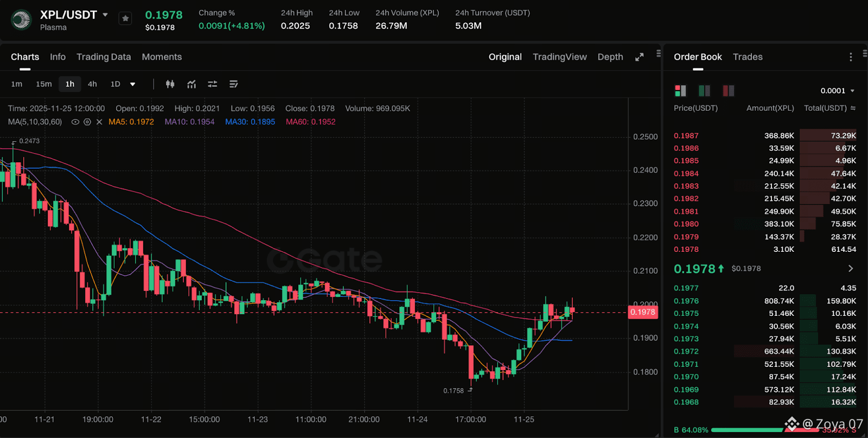Expand the chart to fullscreen
Image resolution: width=868 pixels, height=438 pixels.
(640, 57)
